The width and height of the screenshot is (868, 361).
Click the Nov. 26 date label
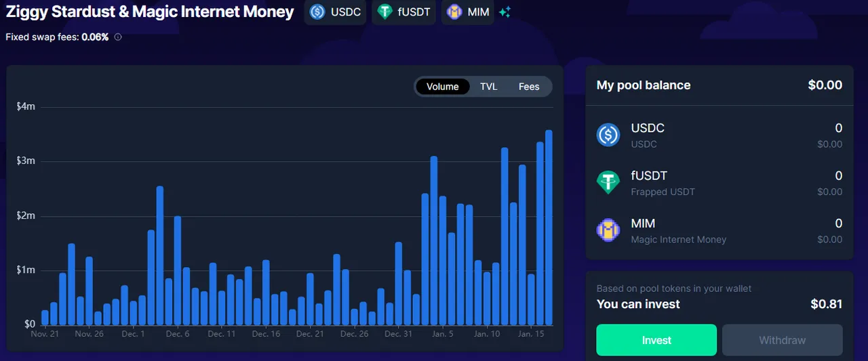coord(89,334)
